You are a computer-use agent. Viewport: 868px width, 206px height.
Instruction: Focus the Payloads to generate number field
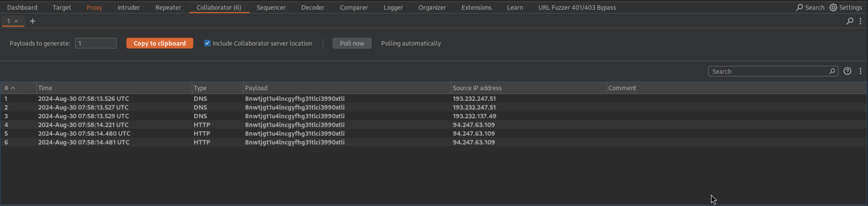[96, 43]
